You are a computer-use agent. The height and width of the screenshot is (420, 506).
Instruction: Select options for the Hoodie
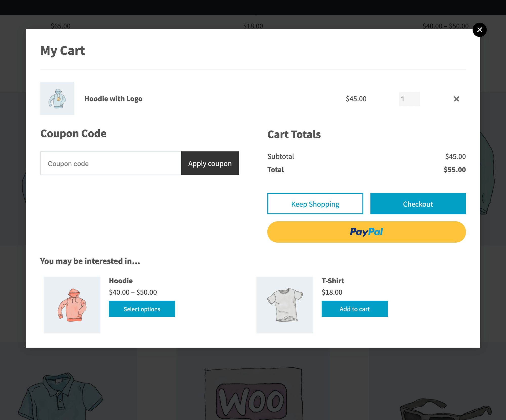pos(142,309)
